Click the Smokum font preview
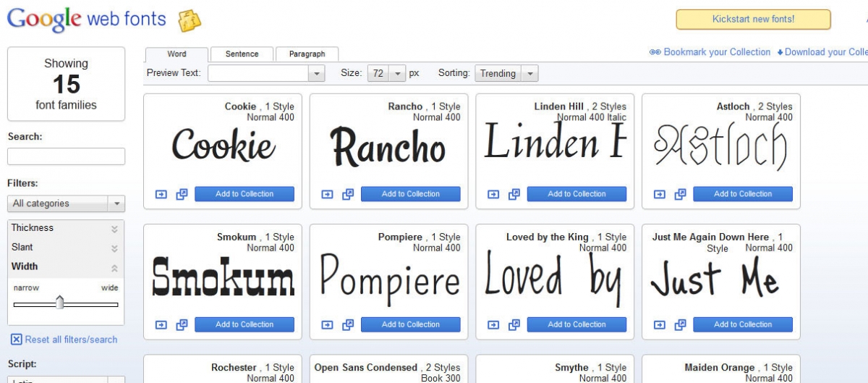Screen dimensions: 868x383 pyautogui.click(x=224, y=276)
